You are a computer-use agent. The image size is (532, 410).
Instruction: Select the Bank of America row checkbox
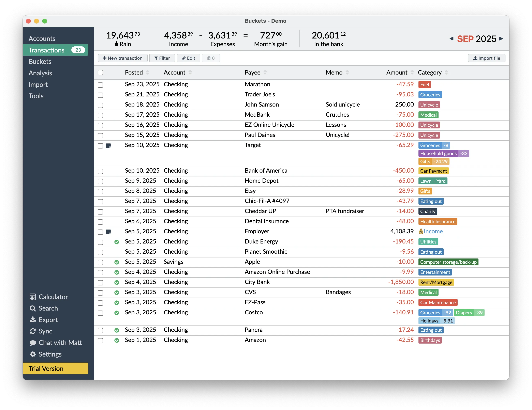tap(100, 171)
